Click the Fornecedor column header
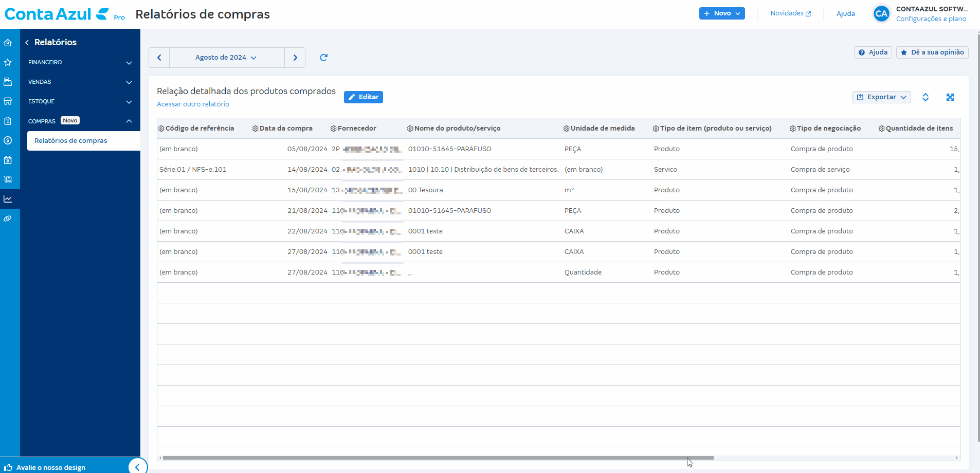The width and height of the screenshot is (980, 473). click(x=357, y=129)
